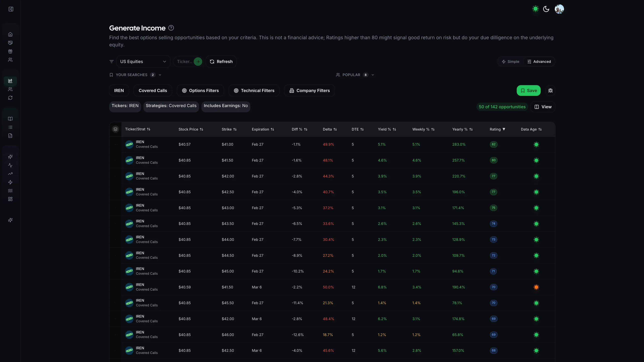
Task: Open Technical Filters
Action: coord(254,91)
